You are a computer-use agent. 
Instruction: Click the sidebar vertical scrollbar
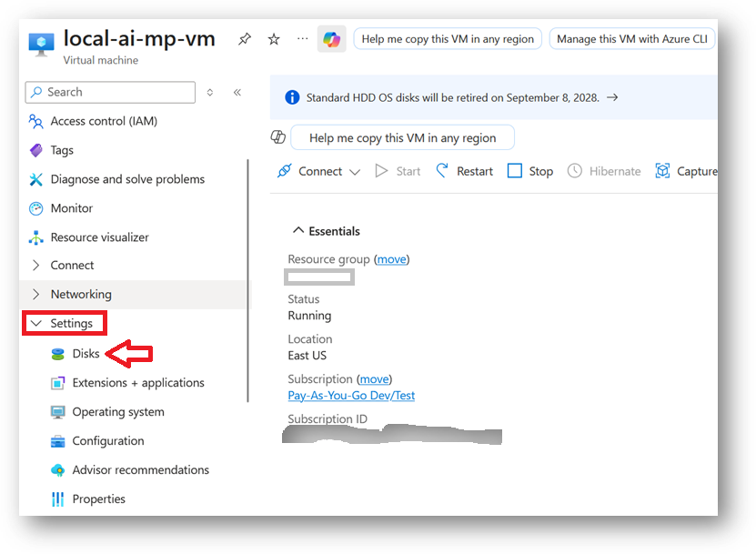coord(248,280)
